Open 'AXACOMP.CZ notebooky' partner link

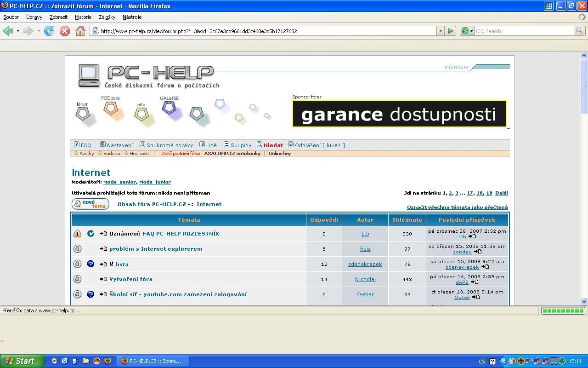click(232, 154)
